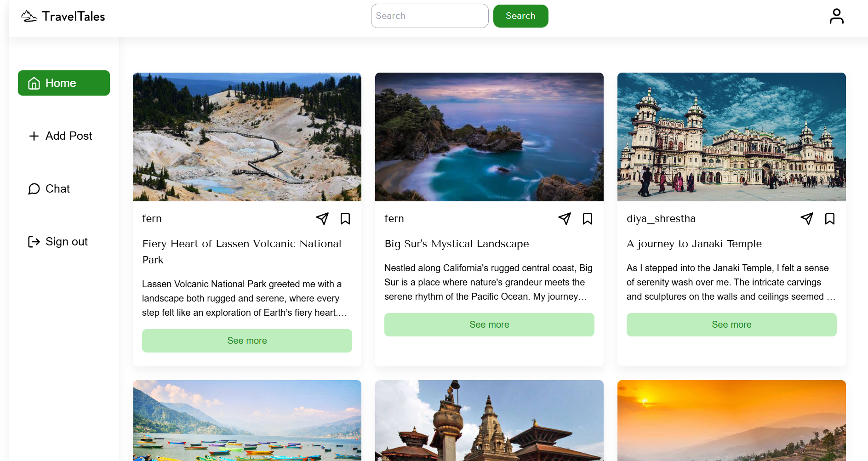This screenshot has height=461, width=868.
Task: Expand Big Sur post with See more
Action: (x=489, y=324)
